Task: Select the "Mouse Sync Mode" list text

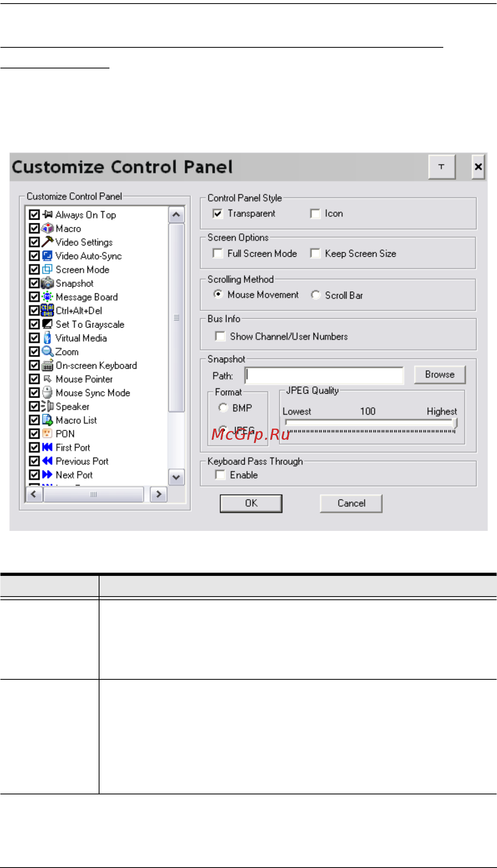Action: 93,393
